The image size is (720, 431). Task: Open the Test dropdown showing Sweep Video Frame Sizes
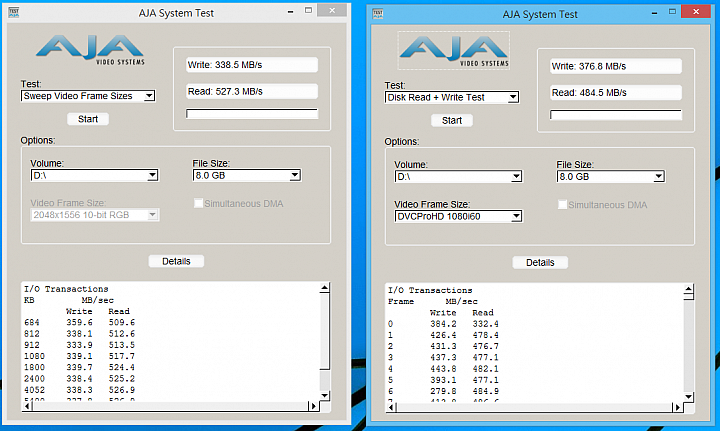tap(88, 96)
